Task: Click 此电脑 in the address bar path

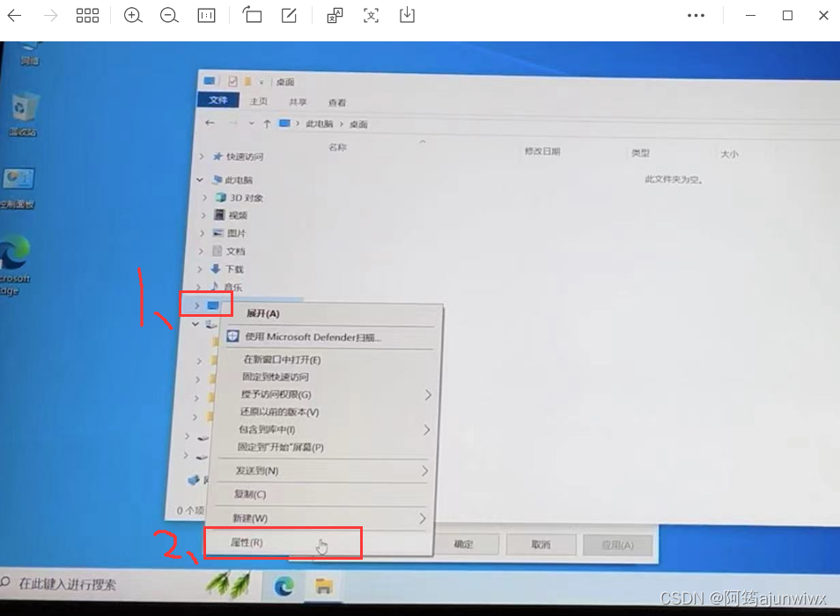Action: pyautogui.click(x=320, y=124)
